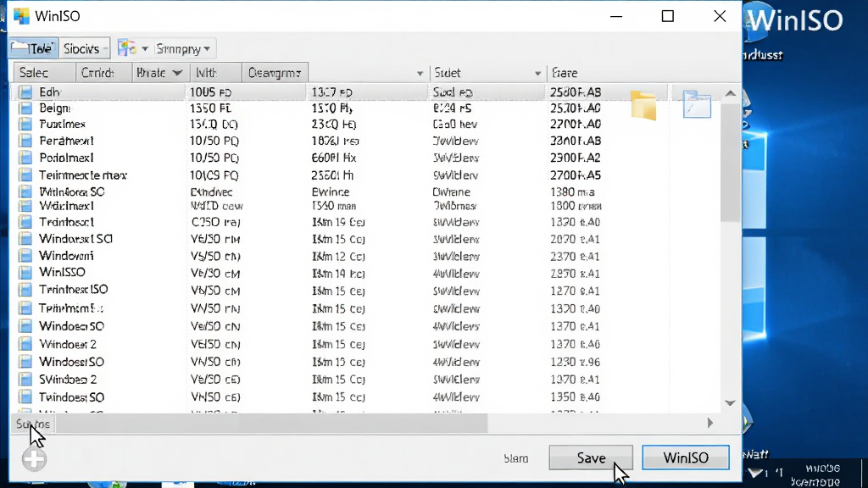Click the Salec column header
The image size is (868, 488).
tap(44, 73)
